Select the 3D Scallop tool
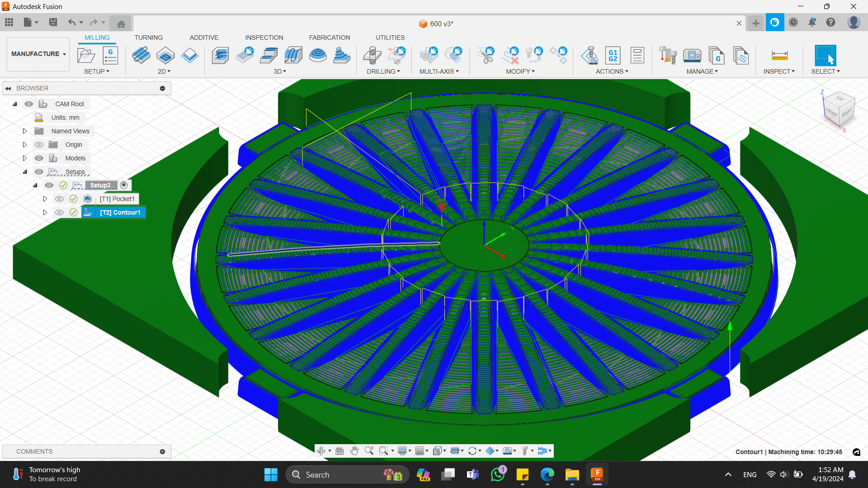 [x=318, y=56]
